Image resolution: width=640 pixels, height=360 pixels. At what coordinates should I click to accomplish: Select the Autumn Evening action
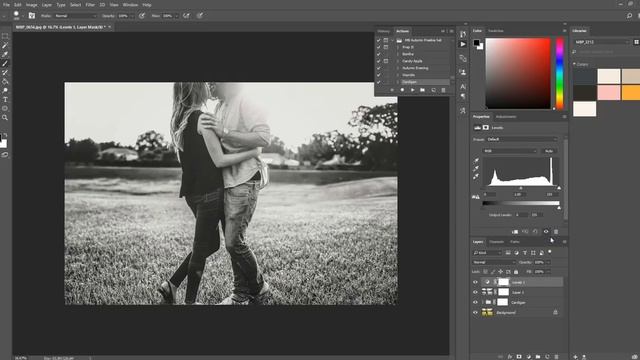(x=415, y=68)
